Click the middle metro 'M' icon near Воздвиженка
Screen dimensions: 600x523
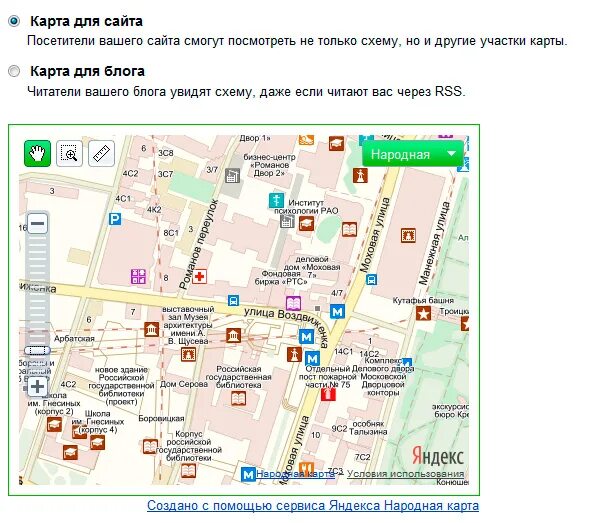[306, 337]
